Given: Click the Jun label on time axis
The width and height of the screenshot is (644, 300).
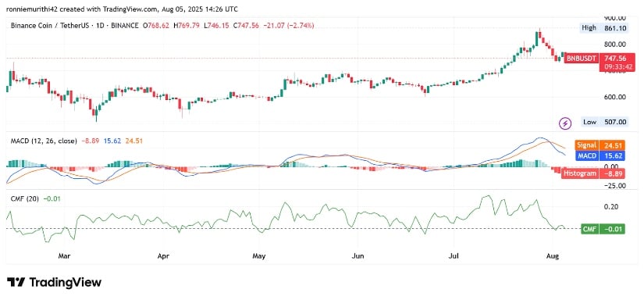Looking at the screenshot, I should tap(358, 256).
